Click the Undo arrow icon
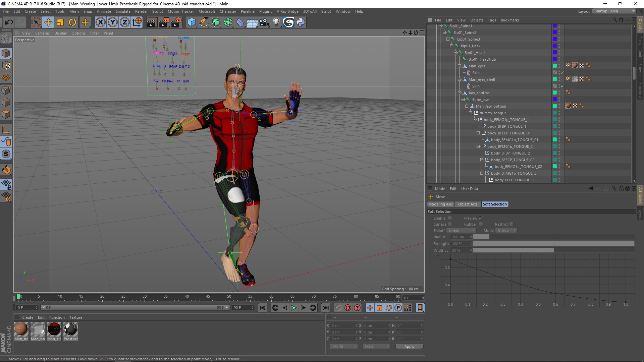Viewport: 644px width, 362px height. 9,22
